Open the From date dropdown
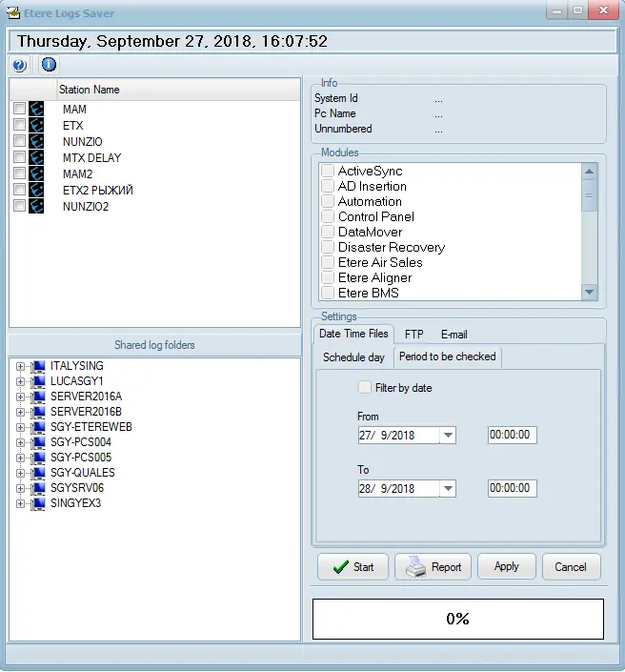The image size is (625, 672). (x=448, y=436)
